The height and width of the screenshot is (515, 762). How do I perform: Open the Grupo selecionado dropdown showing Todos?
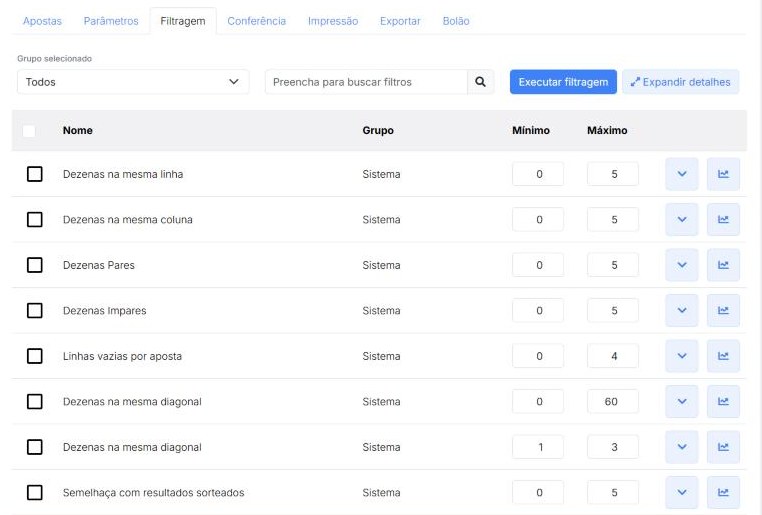coord(133,82)
